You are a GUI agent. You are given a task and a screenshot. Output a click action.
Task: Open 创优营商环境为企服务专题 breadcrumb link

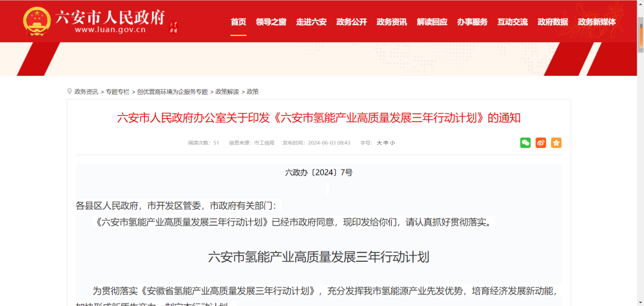point(172,92)
